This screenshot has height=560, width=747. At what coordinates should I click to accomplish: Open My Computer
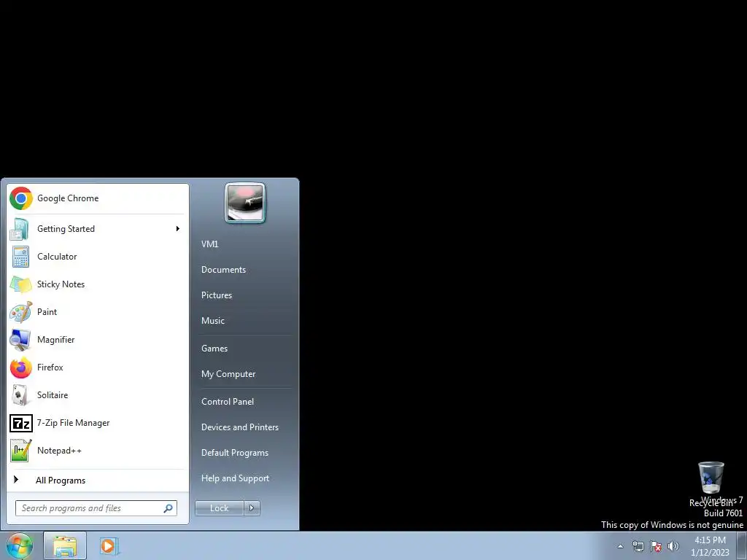pos(228,374)
